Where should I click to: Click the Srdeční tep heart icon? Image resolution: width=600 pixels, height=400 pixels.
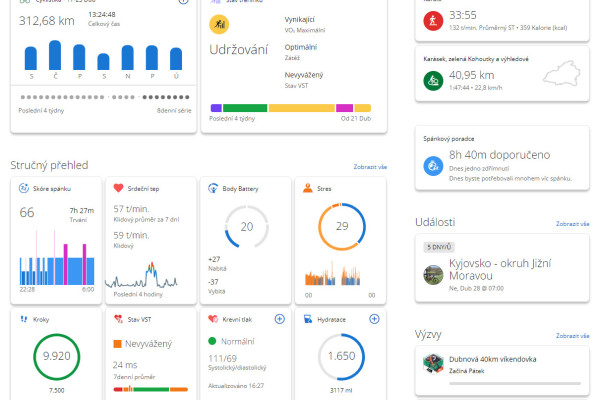pyautogui.click(x=118, y=188)
